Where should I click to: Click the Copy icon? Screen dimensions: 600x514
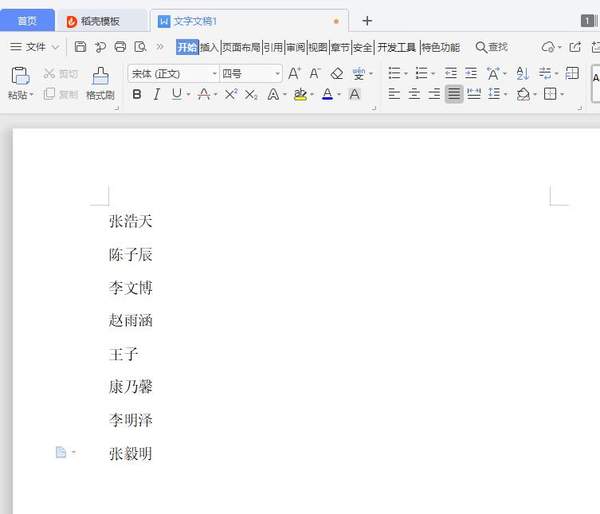coord(49,94)
